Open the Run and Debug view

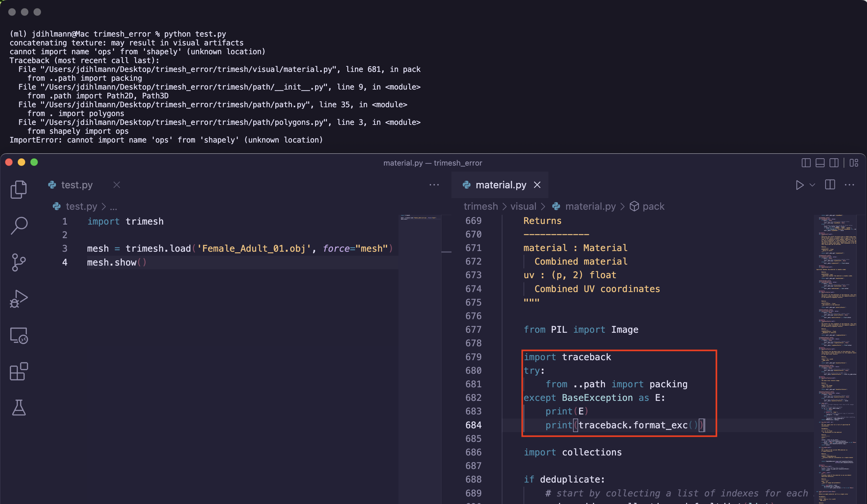pos(19,298)
